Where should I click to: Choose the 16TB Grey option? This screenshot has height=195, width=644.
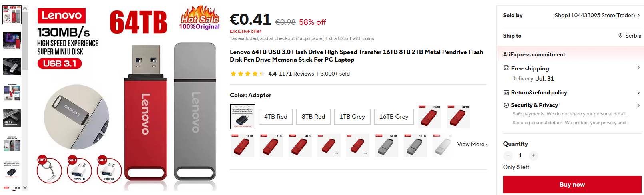(x=394, y=117)
